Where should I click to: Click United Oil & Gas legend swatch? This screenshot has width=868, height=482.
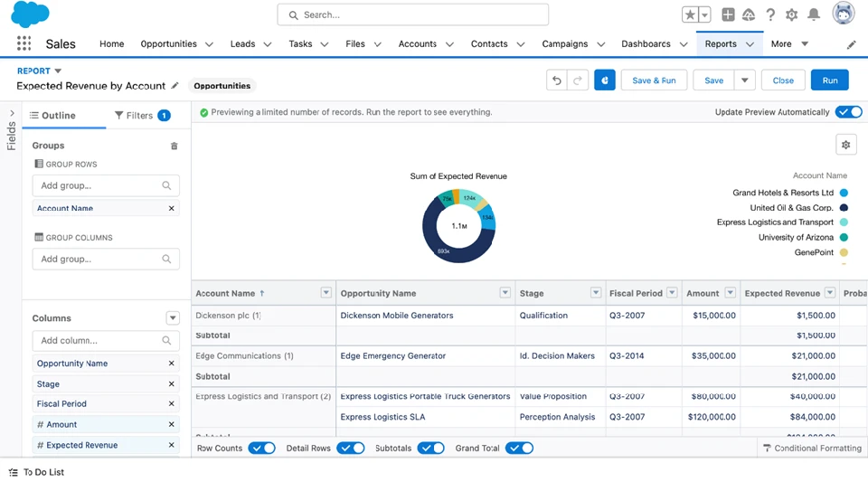[844, 207]
